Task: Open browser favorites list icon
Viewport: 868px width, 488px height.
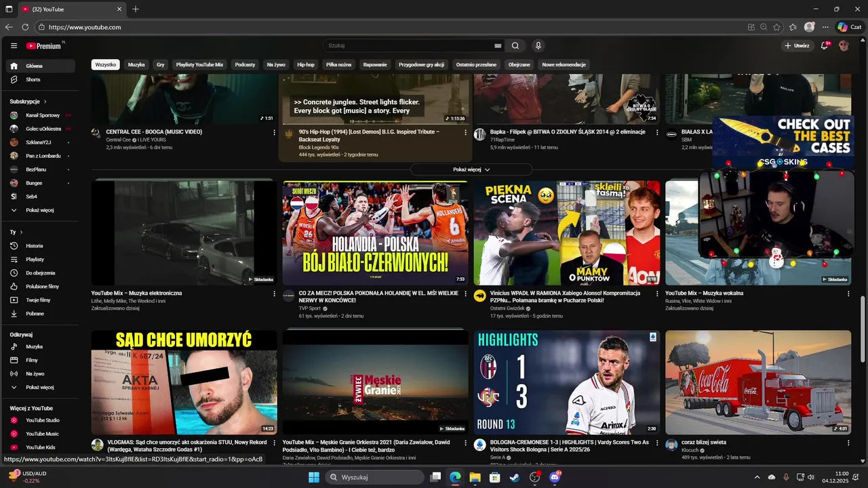Action: 792,27
